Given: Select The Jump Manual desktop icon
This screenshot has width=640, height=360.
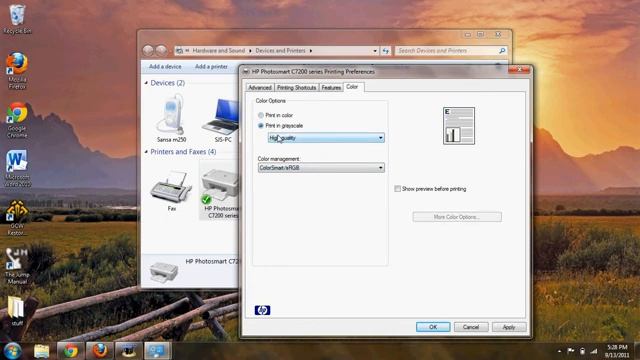Looking at the screenshot, I should pyautogui.click(x=17, y=266).
